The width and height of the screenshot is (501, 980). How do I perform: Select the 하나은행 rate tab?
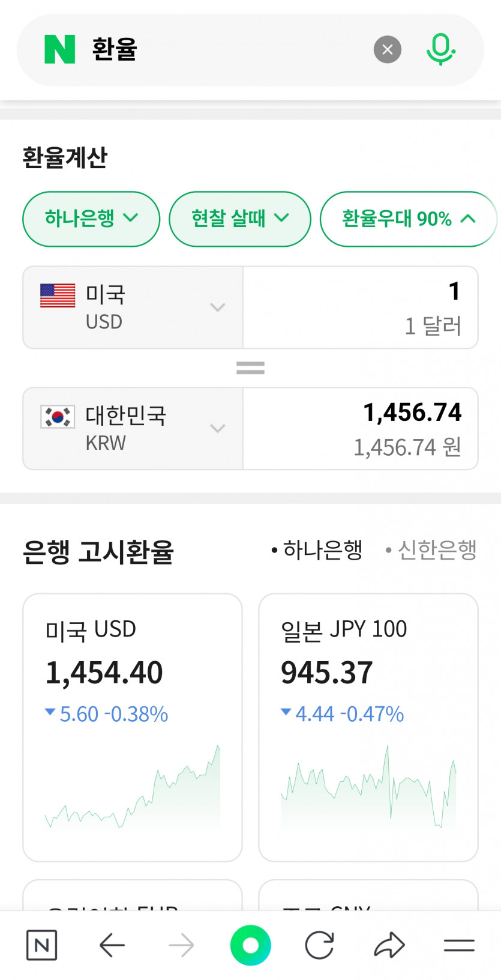coord(317,549)
